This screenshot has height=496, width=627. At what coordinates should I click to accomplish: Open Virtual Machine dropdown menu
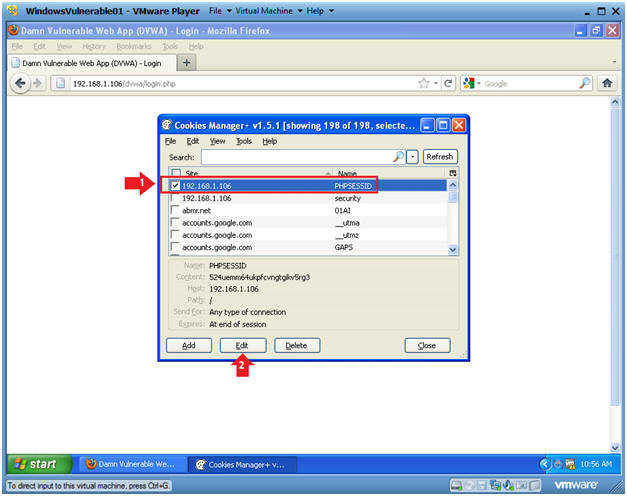coord(268,11)
